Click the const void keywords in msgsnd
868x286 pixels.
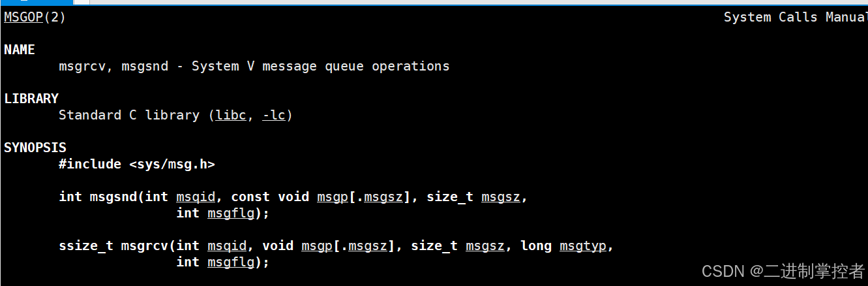pos(270,197)
